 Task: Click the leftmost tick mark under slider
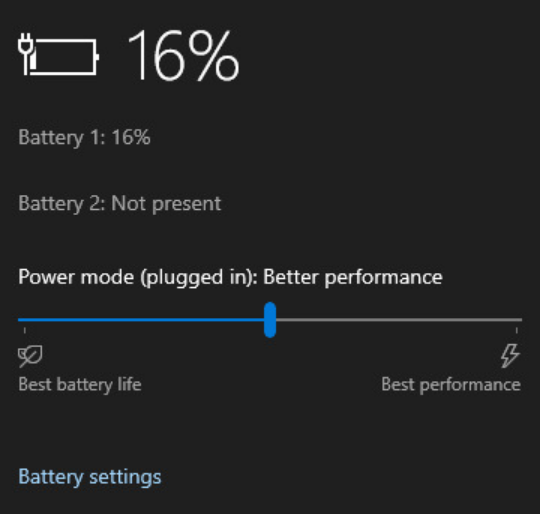[x=25, y=331]
